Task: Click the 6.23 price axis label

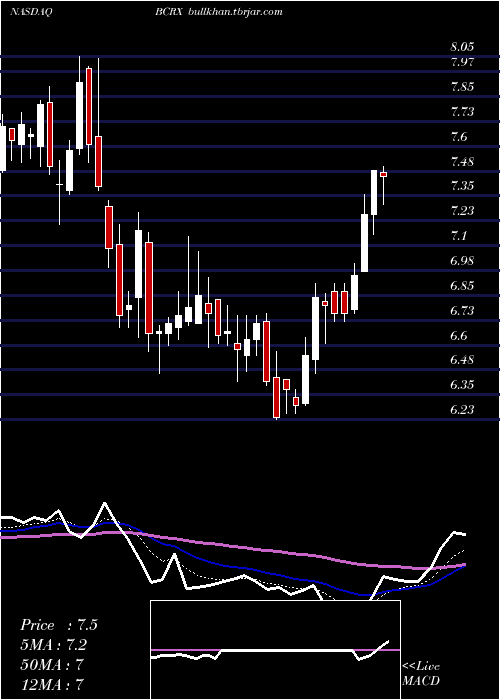Action: point(462,409)
